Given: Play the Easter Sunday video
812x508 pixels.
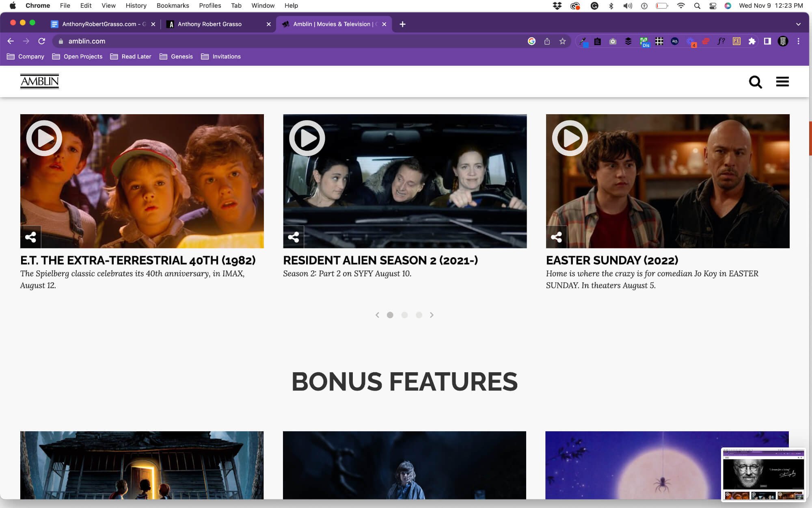Looking at the screenshot, I should point(570,138).
